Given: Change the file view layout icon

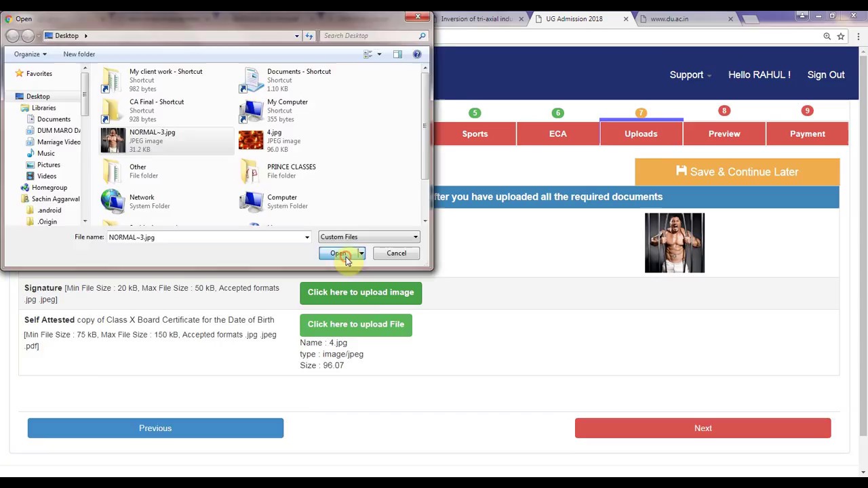Looking at the screenshot, I should coord(368,54).
